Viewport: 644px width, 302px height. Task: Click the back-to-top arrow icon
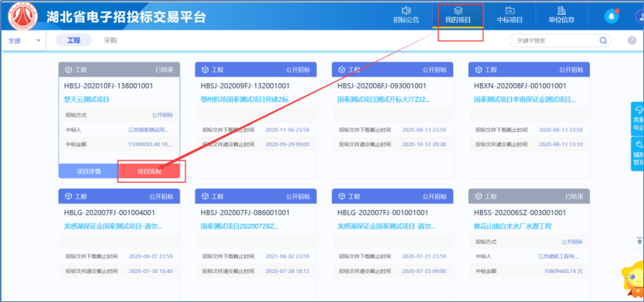pyautogui.click(x=639, y=241)
